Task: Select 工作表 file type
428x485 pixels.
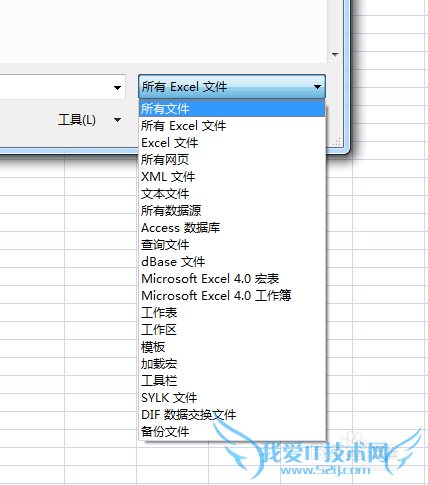Action: pyautogui.click(x=232, y=313)
